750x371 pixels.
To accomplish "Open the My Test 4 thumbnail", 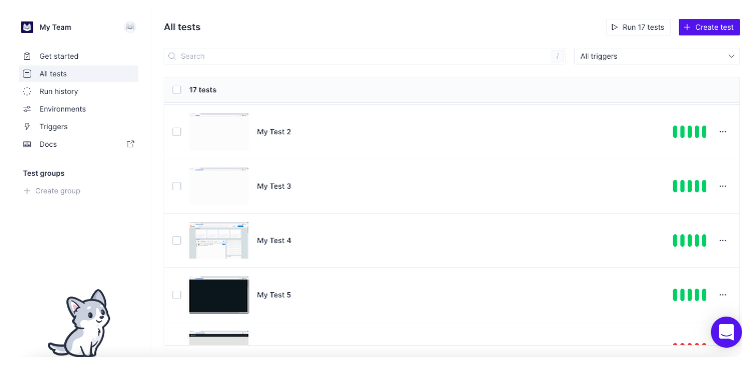I will pos(219,240).
